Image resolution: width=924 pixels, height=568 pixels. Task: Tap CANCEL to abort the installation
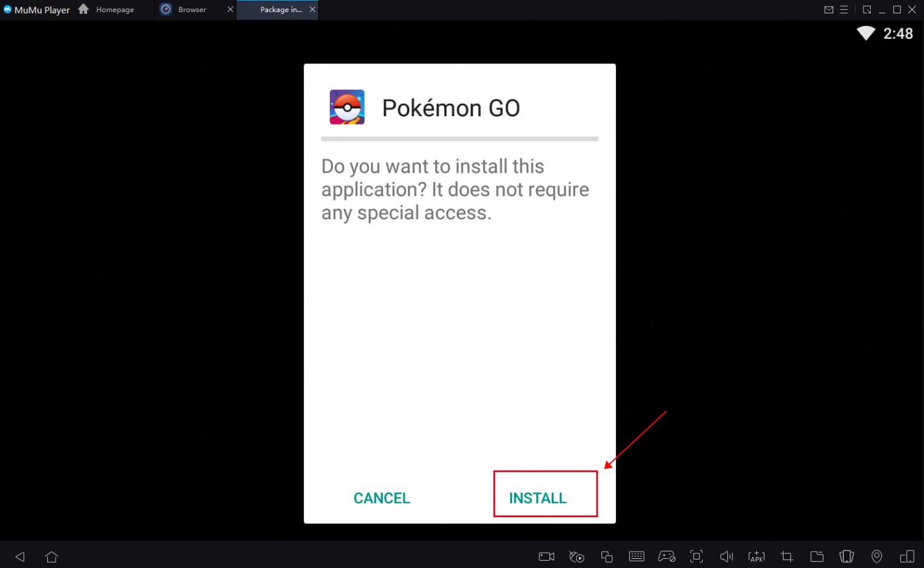tap(381, 497)
